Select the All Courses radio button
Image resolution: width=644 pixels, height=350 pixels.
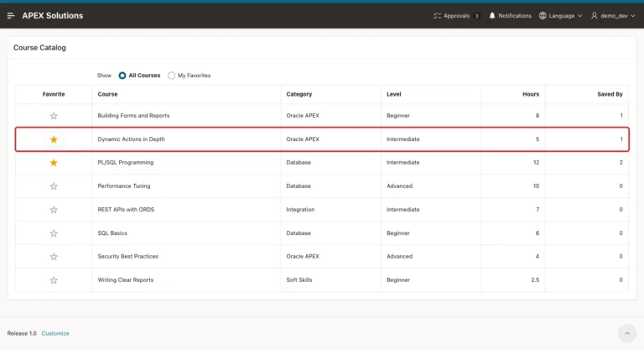(122, 76)
